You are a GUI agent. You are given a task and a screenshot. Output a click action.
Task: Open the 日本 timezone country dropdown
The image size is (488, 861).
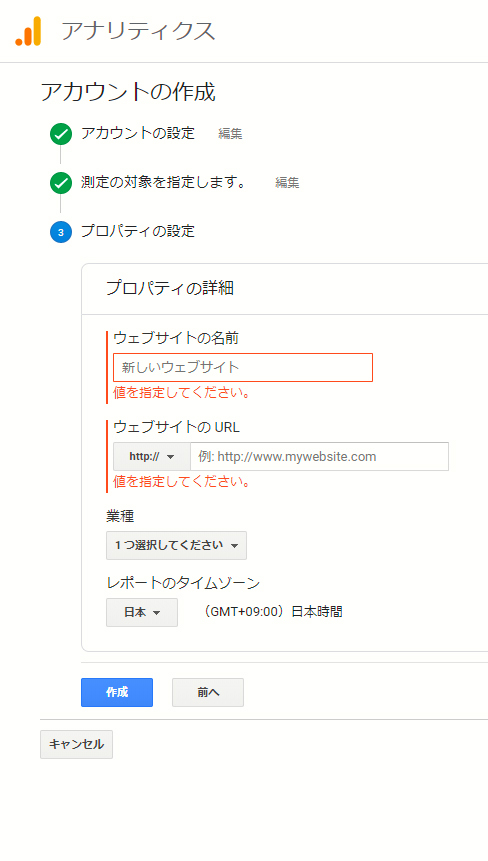[x=142, y=612]
